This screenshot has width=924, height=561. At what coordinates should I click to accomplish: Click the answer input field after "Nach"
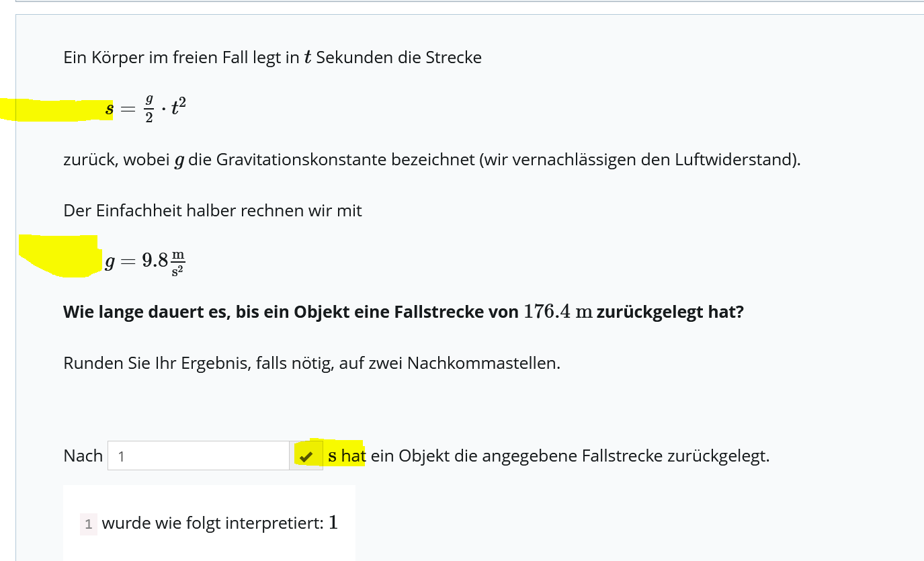pyautogui.click(x=198, y=456)
